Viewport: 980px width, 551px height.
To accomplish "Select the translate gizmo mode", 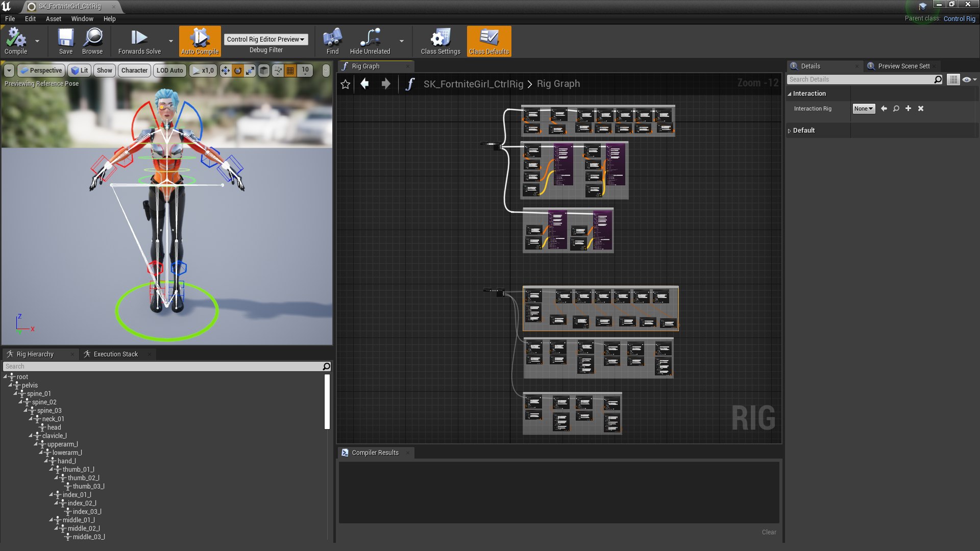I will pyautogui.click(x=225, y=70).
